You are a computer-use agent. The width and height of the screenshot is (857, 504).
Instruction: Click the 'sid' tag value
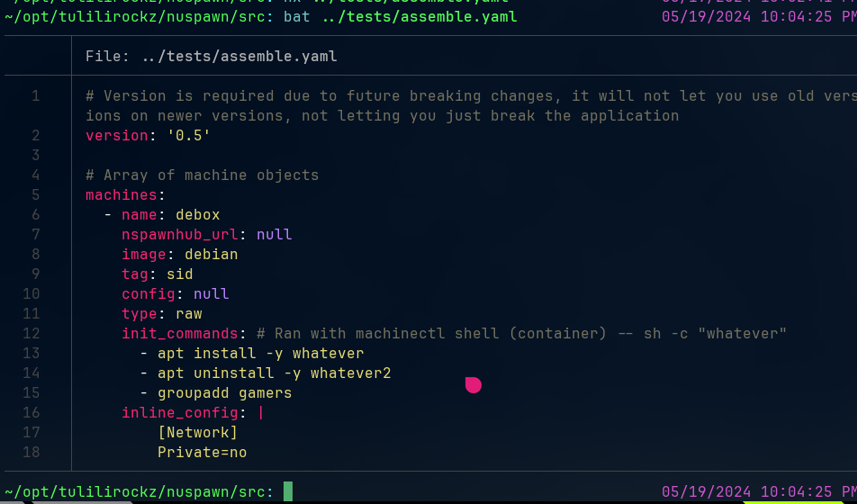coord(180,274)
